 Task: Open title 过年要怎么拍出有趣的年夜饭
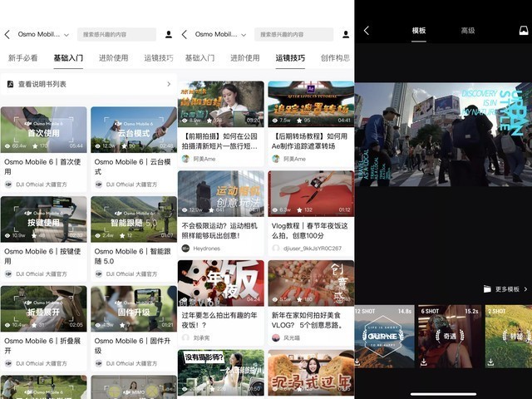click(219, 320)
